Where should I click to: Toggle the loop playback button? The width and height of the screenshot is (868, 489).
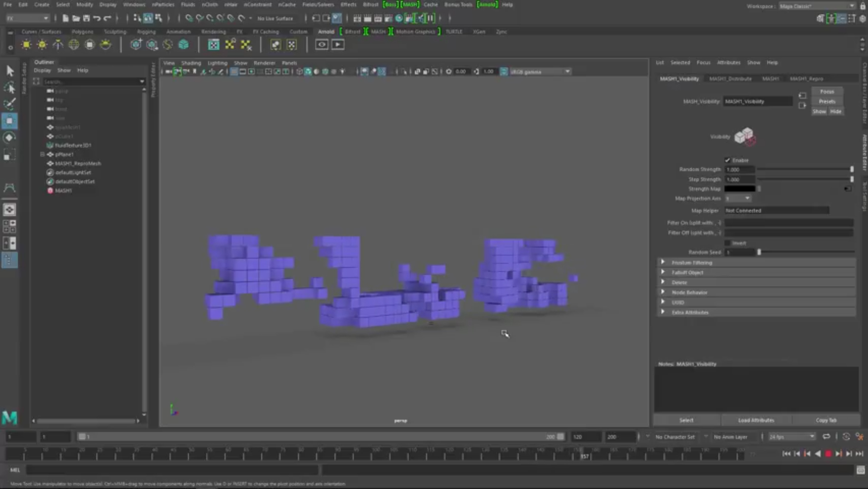pos(826,437)
